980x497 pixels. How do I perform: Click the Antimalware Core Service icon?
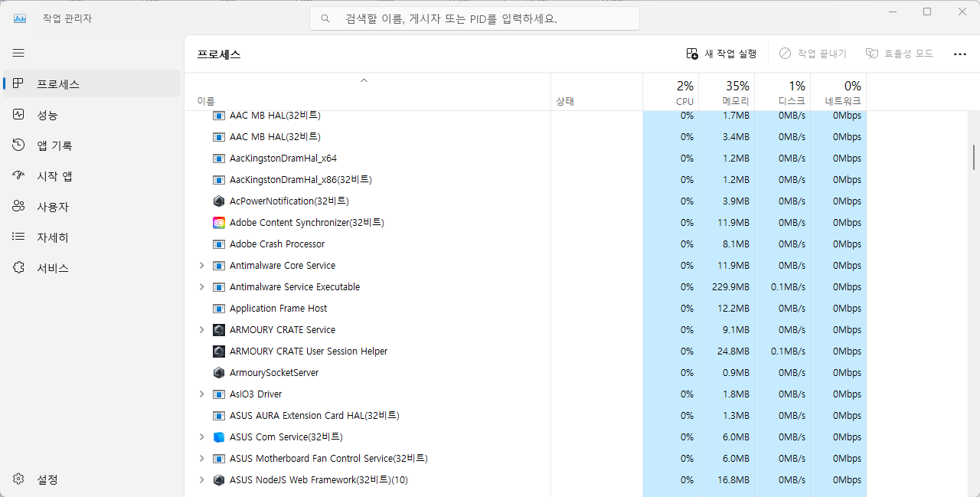tap(219, 266)
